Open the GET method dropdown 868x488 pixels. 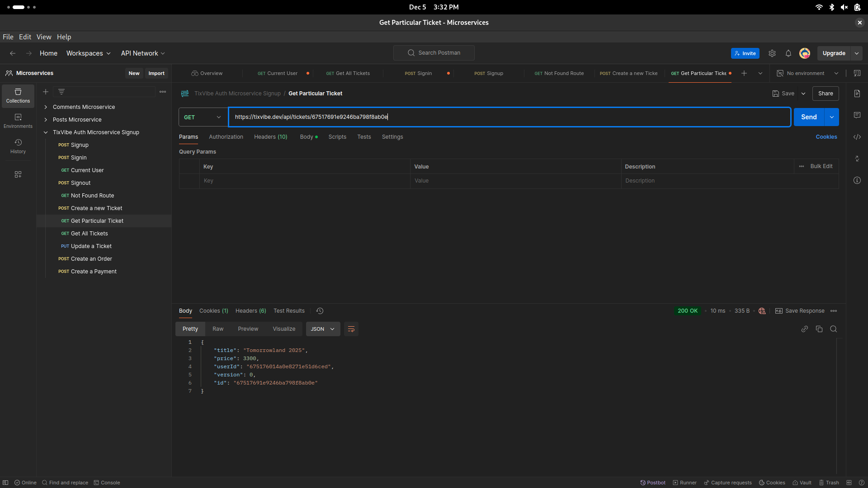coord(203,117)
